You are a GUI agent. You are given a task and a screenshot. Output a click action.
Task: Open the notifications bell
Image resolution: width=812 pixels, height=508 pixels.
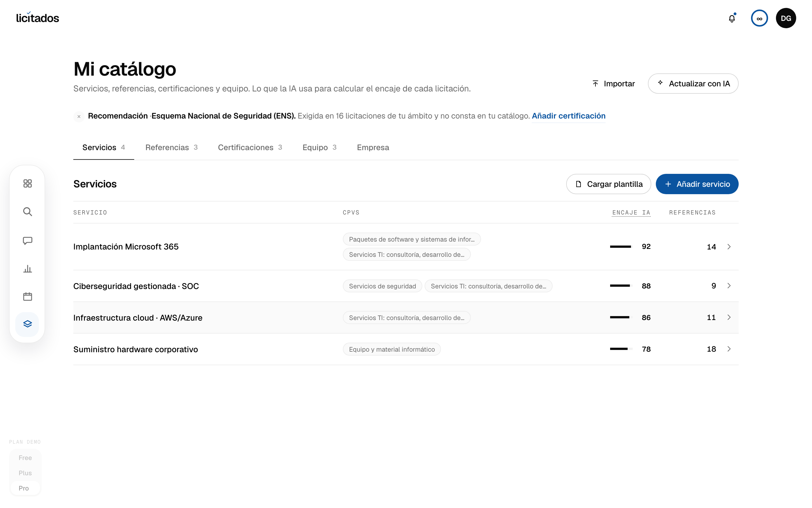(732, 18)
